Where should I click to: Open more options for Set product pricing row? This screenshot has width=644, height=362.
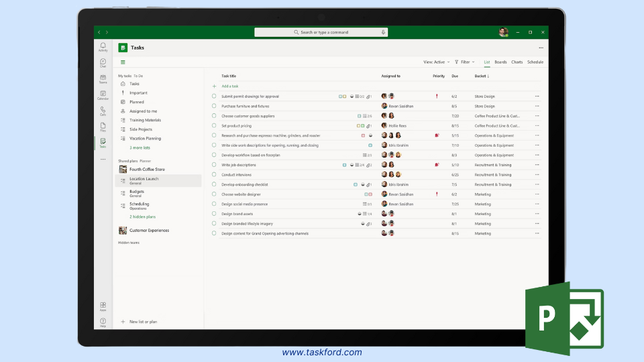pos(537,125)
